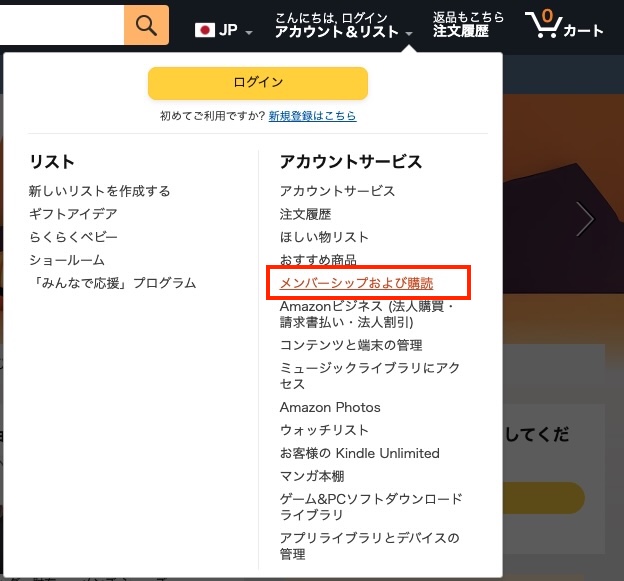
Task: Open コンテンツと端末の管理 link
Action: (x=351, y=345)
